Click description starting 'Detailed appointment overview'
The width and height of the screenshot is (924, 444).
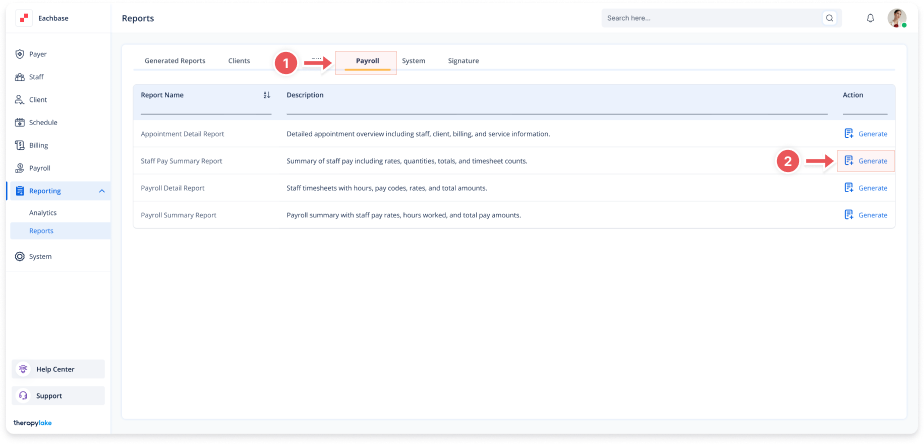pos(418,134)
